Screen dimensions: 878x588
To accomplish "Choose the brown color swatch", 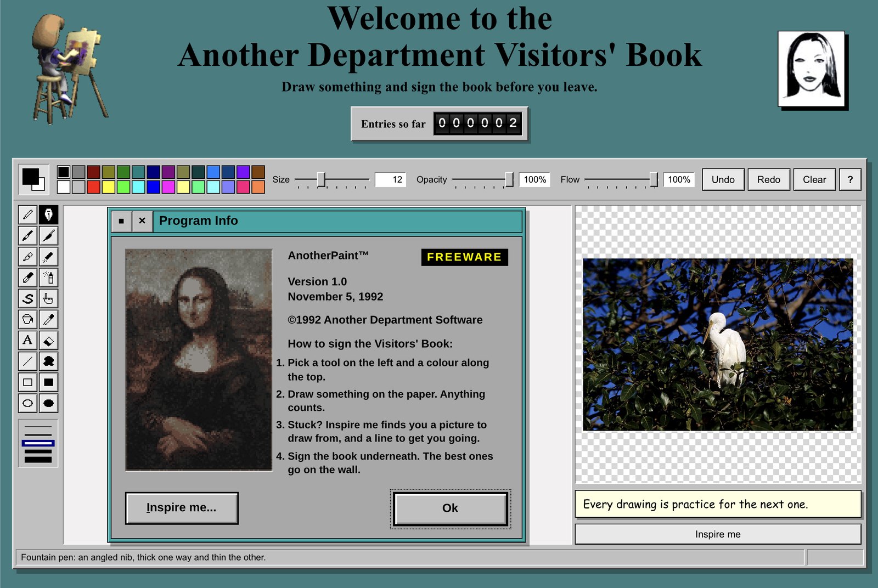I will [x=258, y=172].
